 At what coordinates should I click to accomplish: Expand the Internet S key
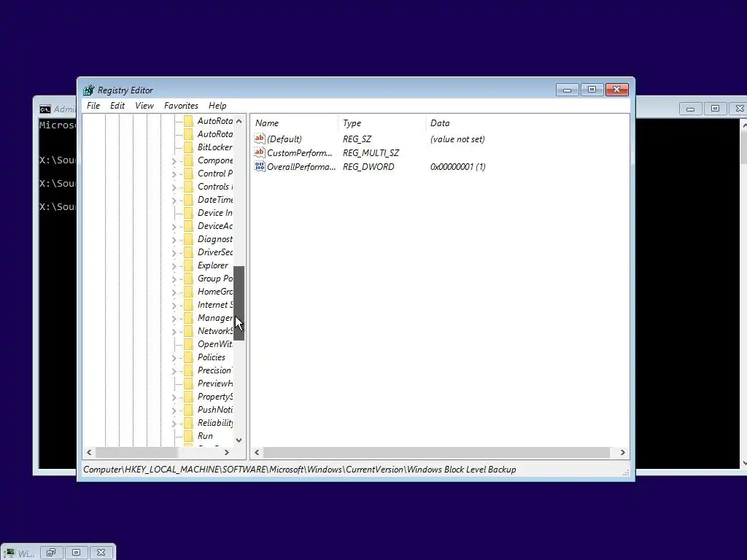(174, 306)
